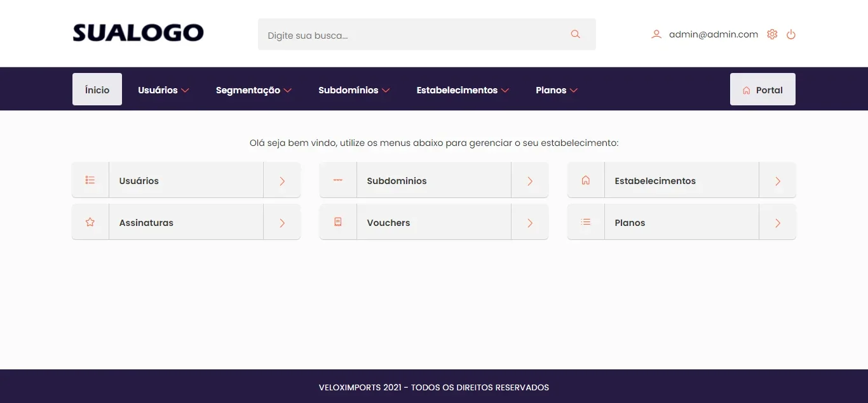Open settings via the gear icon
Image resolution: width=868 pixels, height=403 pixels.
(772, 34)
